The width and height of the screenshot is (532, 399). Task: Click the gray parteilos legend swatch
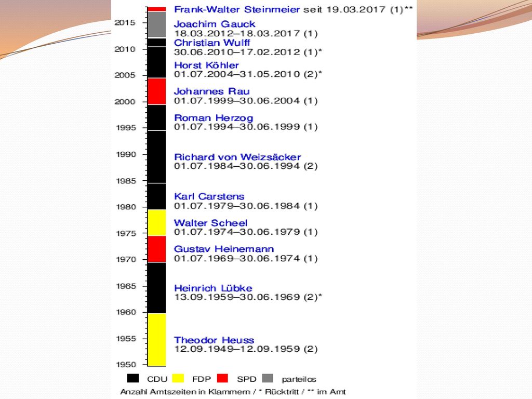coord(268,378)
